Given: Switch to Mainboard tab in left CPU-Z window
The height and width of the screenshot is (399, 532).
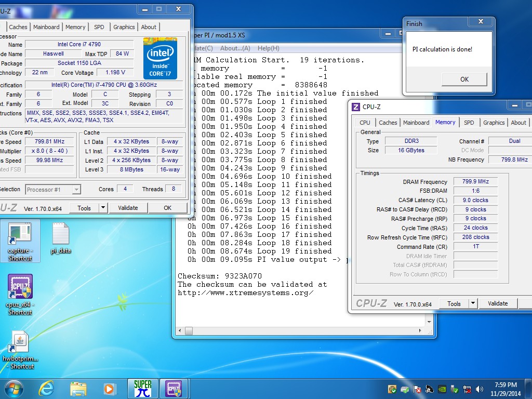Looking at the screenshot, I should coord(46,27).
